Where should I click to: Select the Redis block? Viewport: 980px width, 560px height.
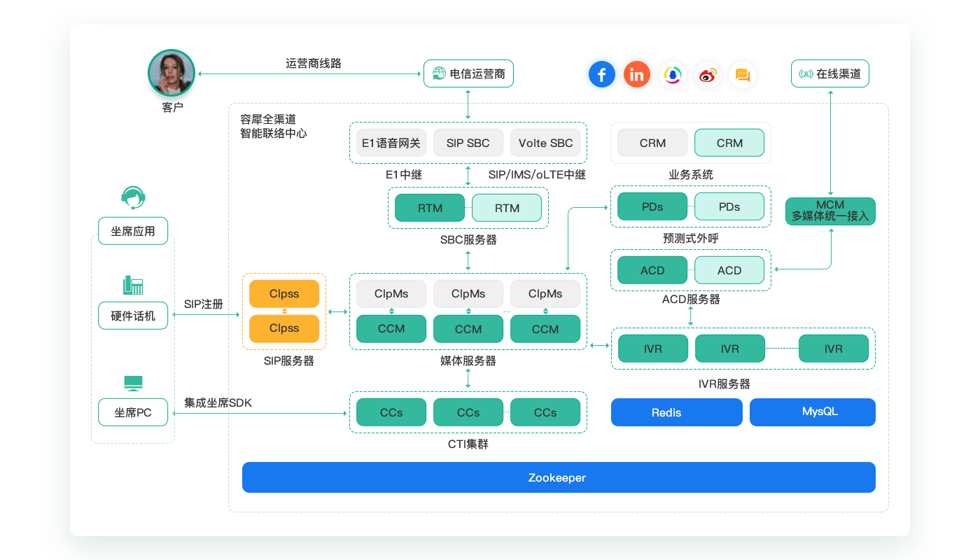676,412
